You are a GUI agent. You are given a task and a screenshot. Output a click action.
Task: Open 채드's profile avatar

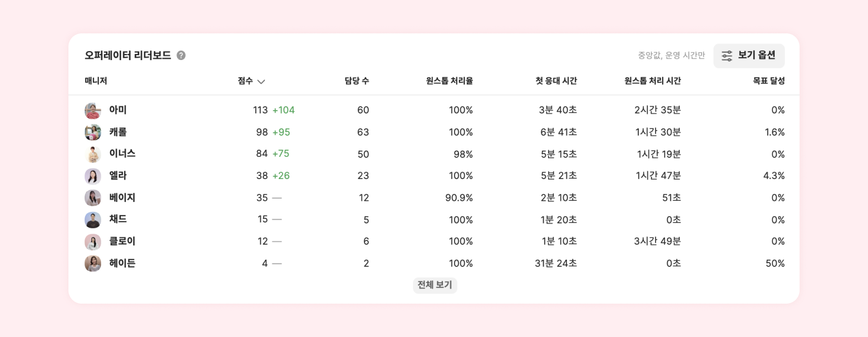pos(93,220)
